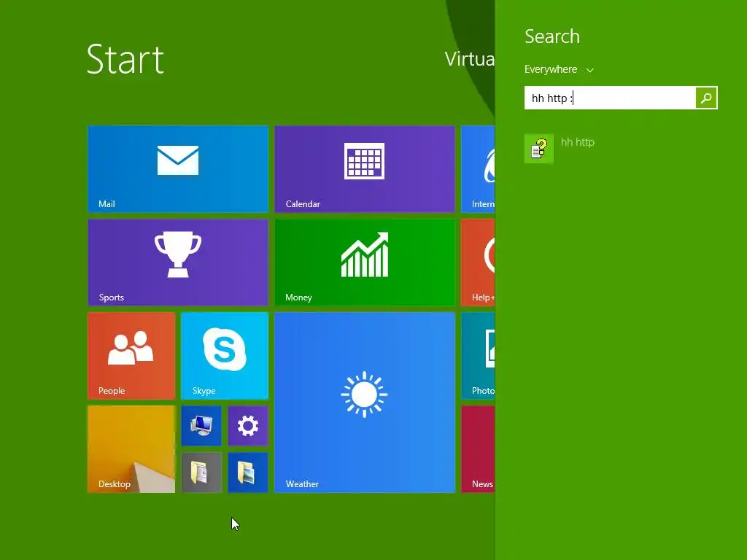The width and height of the screenshot is (747, 560).
Task: Open the PC settings gear tile
Action: click(x=248, y=426)
